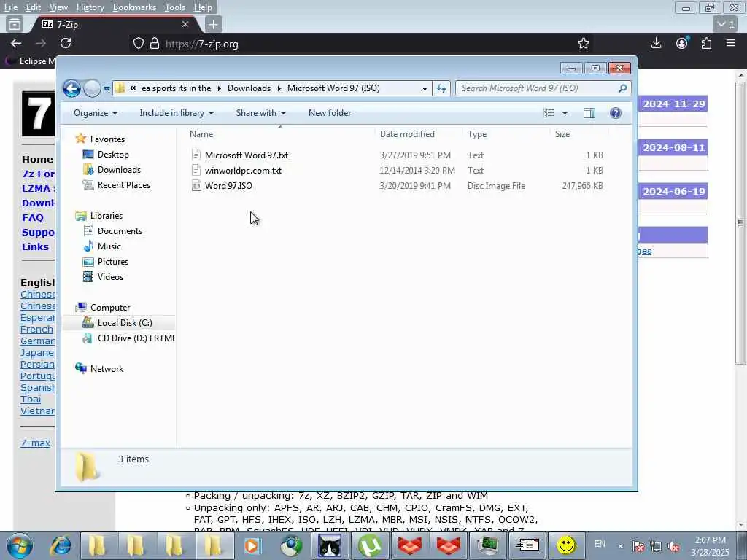Open the Firefox Tools menu
Image resolution: width=747 pixels, height=560 pixels.
[175, 7]
